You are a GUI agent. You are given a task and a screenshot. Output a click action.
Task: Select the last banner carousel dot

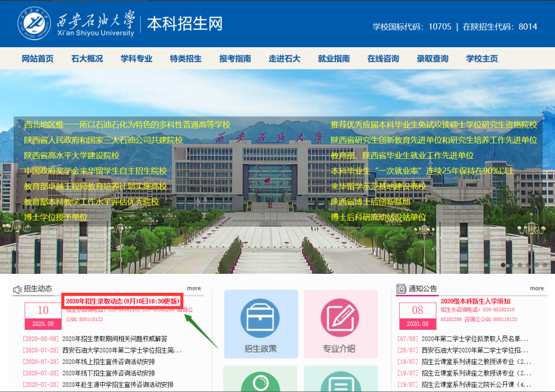[x=545, y=265]
